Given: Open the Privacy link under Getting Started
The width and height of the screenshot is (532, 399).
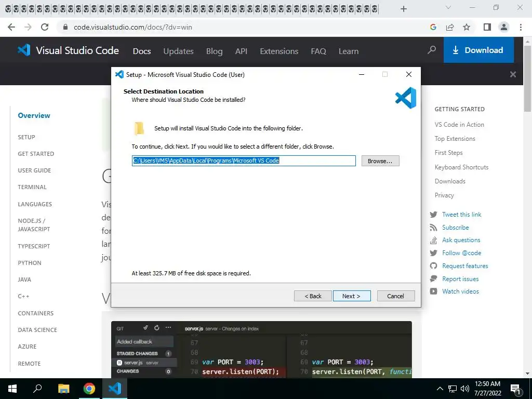Looking at the screenshot, I should (444, 195).
